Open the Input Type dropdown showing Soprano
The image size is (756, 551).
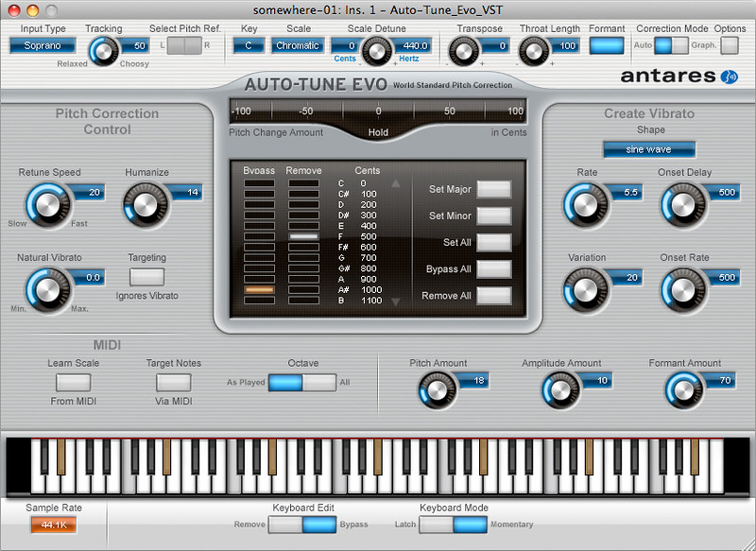pyautogui.click(x=42, y=44)
